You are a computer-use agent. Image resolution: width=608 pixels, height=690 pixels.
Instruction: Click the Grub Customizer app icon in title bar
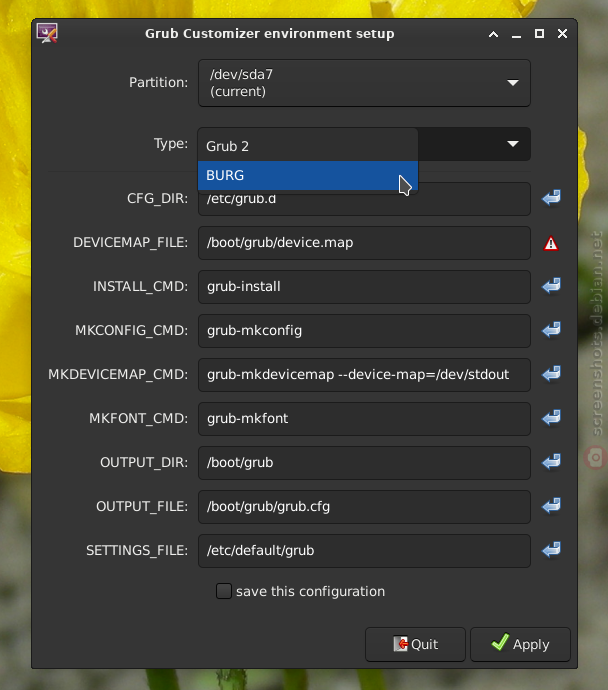coord(47,33)
